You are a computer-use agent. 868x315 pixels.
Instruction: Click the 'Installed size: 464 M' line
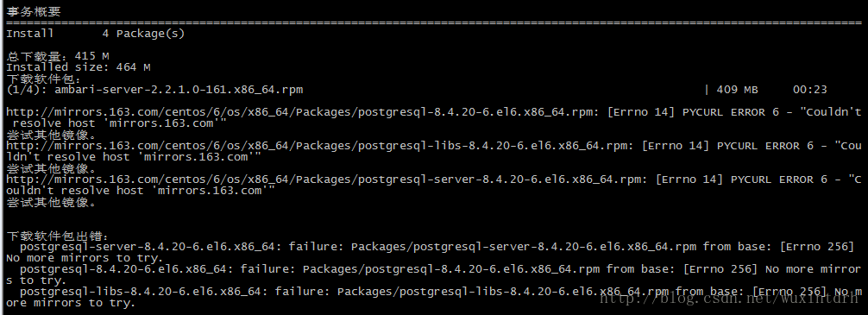pos(78,67)
